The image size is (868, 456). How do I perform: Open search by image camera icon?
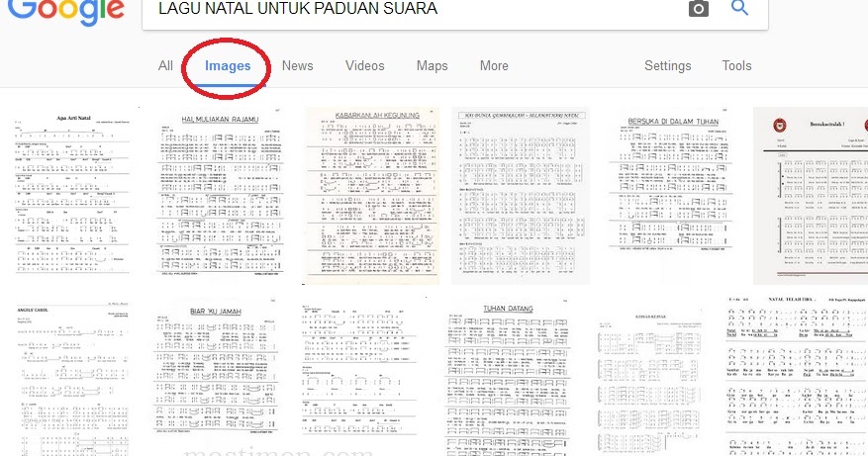(699, 9)
